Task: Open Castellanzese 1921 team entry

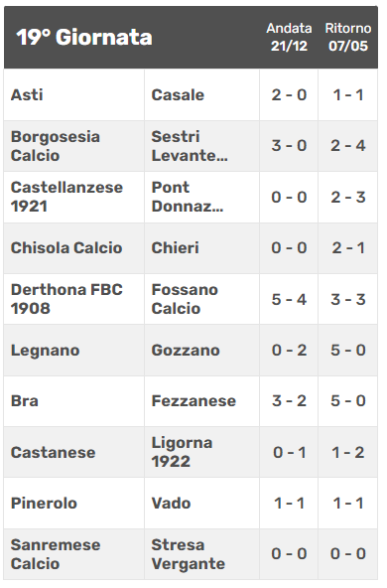Action: click(66, 198)
